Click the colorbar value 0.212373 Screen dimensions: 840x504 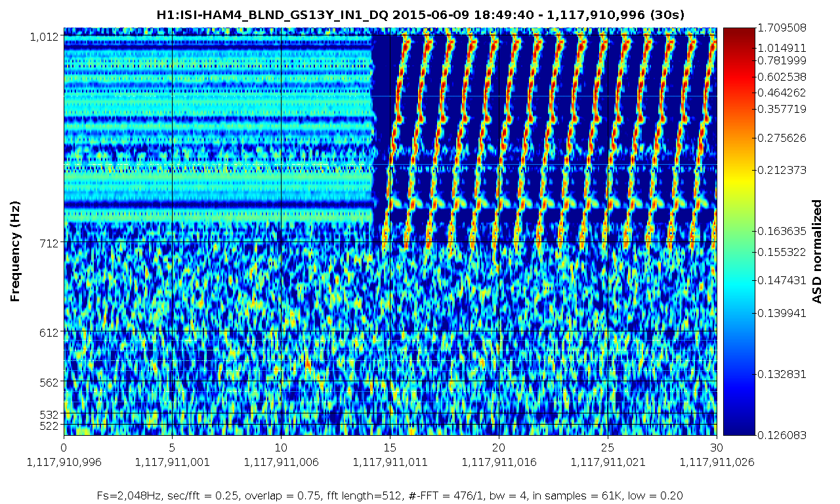(x=782, y=171)
